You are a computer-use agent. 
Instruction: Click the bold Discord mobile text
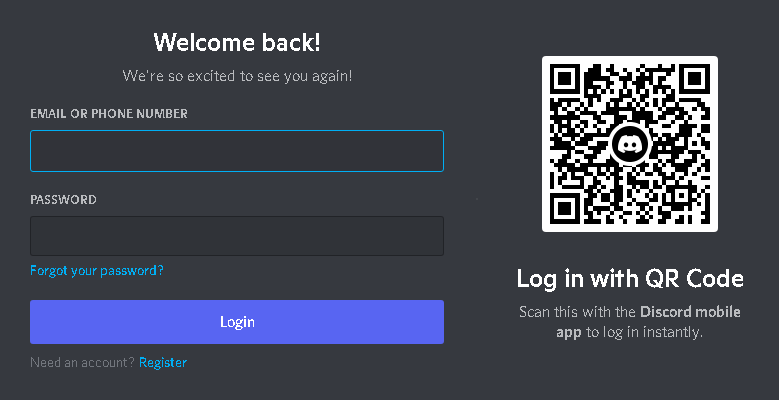coord(690,312)
